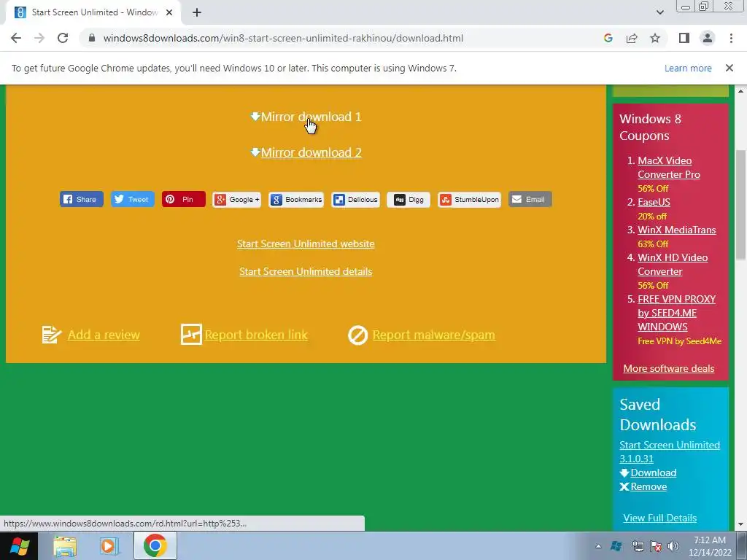
Task: Click the browser forward arrow
Action: [x=39, y=38]
